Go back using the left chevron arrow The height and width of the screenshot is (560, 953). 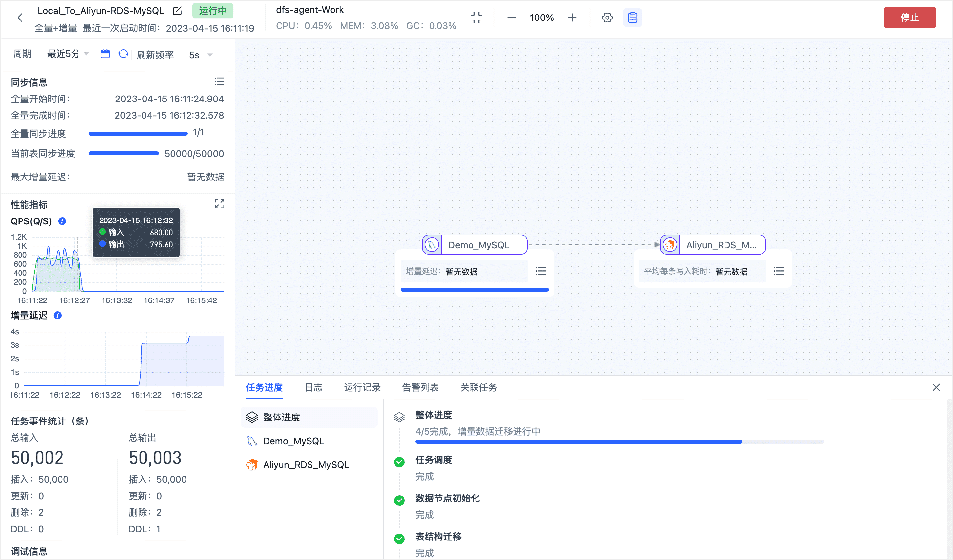pos(20,18)
